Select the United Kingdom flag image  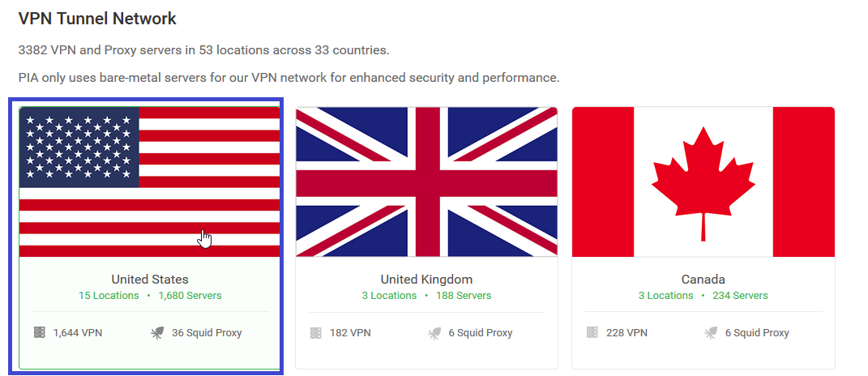coord(426,182)
